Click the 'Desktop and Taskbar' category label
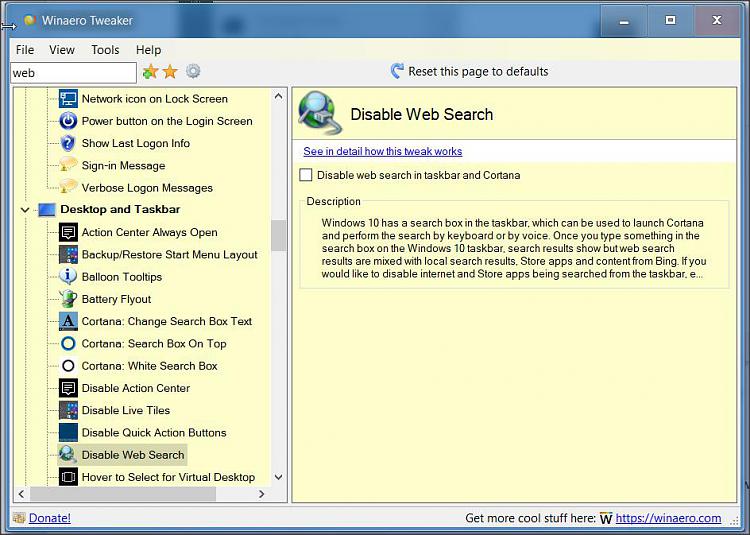The width and height of the screenshot is (750, 535). pyautogui.click(x=120, y=209)
